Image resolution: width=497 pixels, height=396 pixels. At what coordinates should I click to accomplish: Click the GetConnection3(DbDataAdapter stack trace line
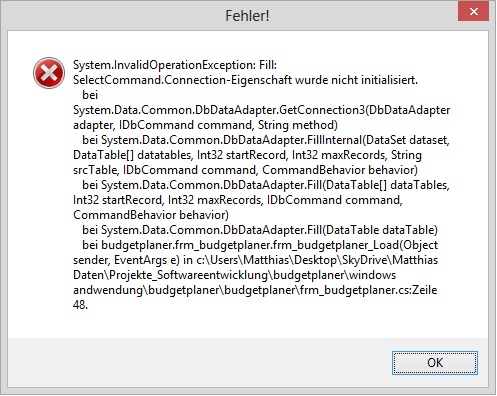(262, 110)
